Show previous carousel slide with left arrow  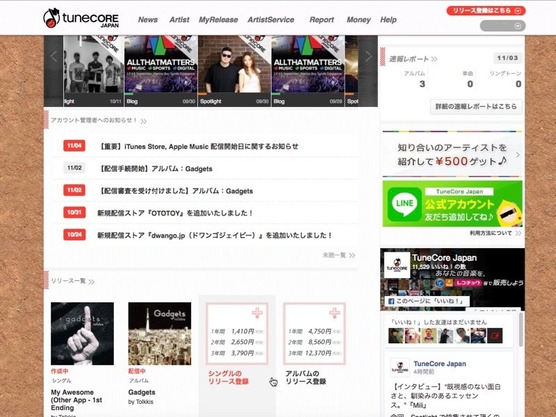(x=54, y=56)
